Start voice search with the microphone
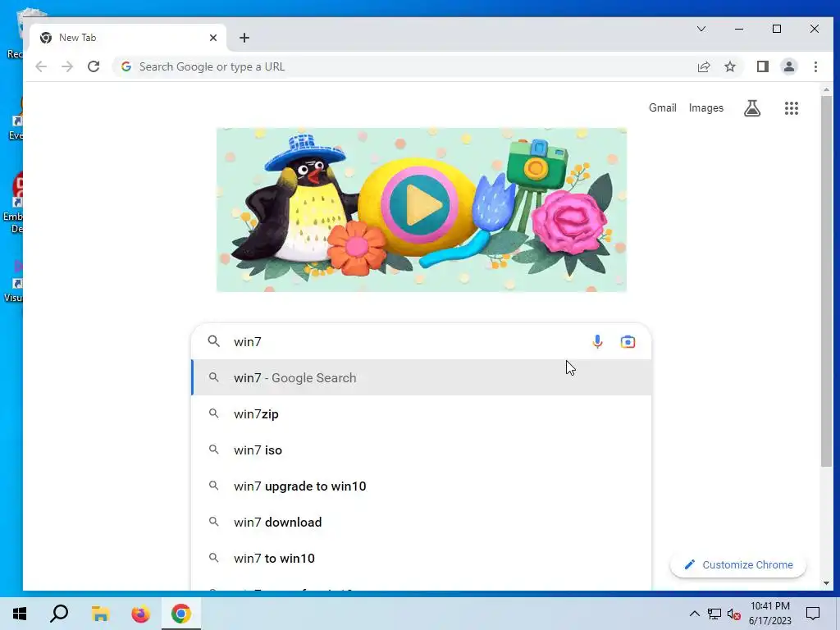The image size is (840, 630). [x=597, y=341]
